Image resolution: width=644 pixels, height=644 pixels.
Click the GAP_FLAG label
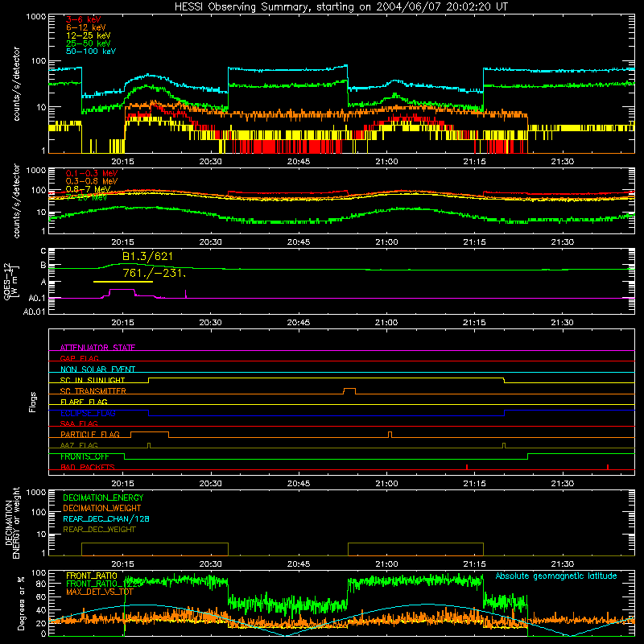(79, 358)
